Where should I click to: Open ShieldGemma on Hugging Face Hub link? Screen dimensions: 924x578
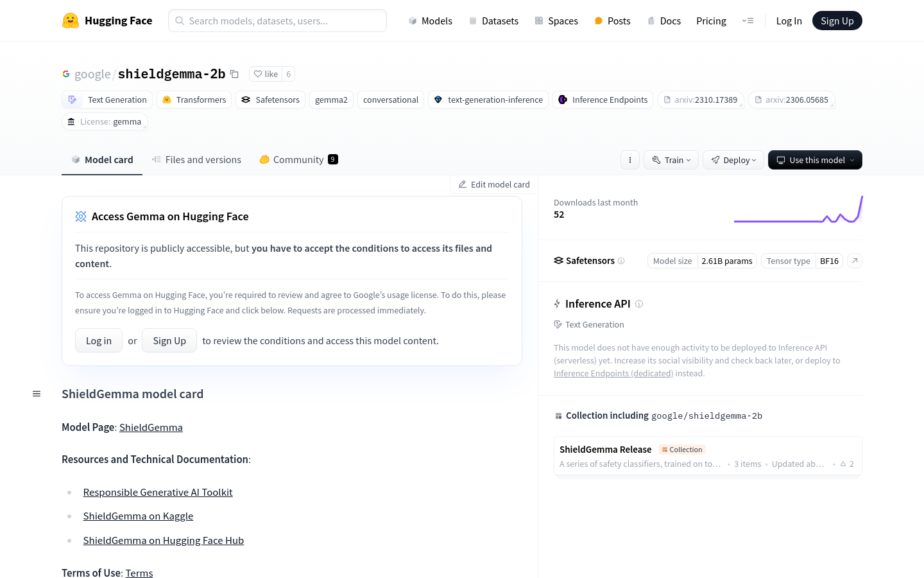[164, 540]
